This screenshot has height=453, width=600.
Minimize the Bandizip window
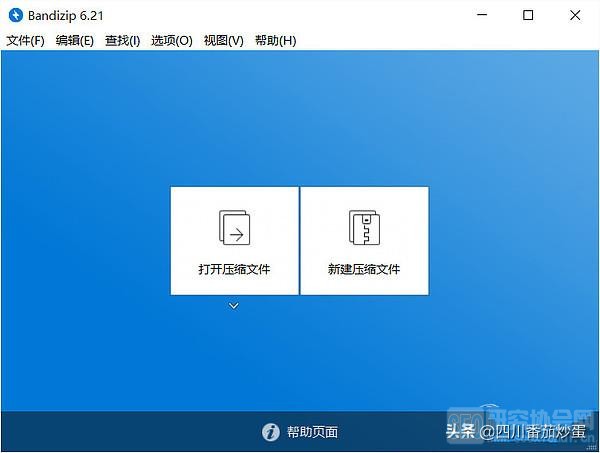click(x=482, y=15)
